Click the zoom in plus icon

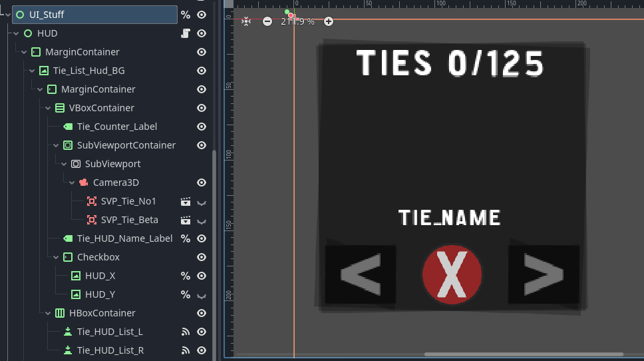pyautogui.click(x=329, y=21)
